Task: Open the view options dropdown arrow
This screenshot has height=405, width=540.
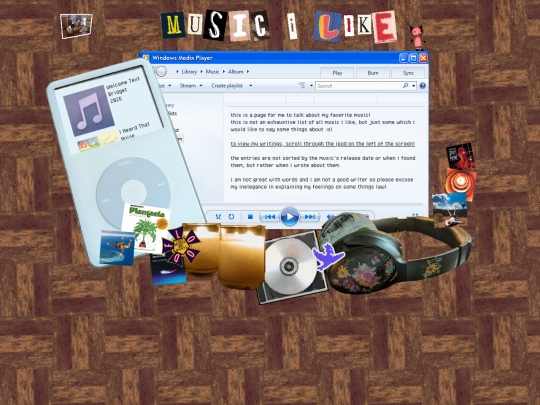Action: point(311,85)
